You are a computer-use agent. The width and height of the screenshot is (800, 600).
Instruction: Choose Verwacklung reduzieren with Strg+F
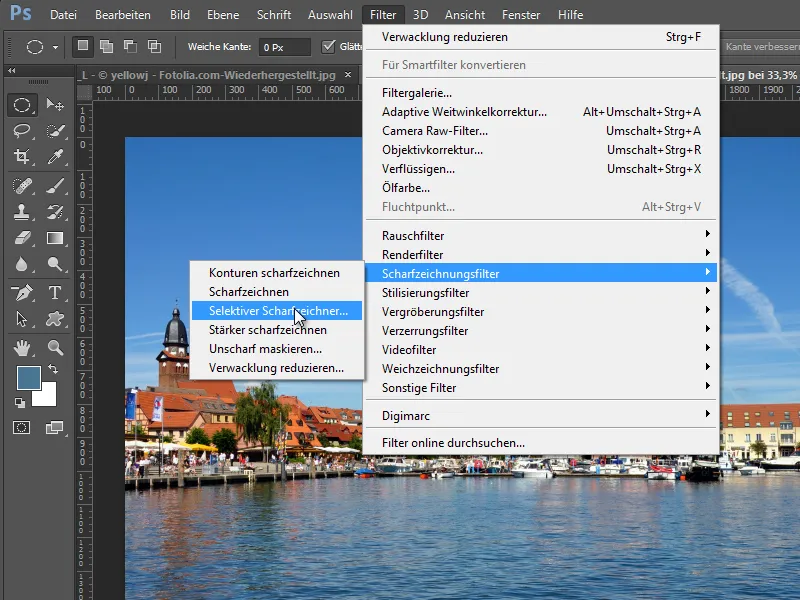click(x=541, y=37)
